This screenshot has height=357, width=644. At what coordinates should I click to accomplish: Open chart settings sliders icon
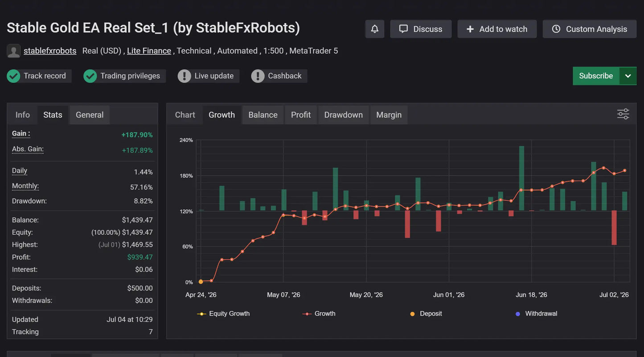[623, 114]
